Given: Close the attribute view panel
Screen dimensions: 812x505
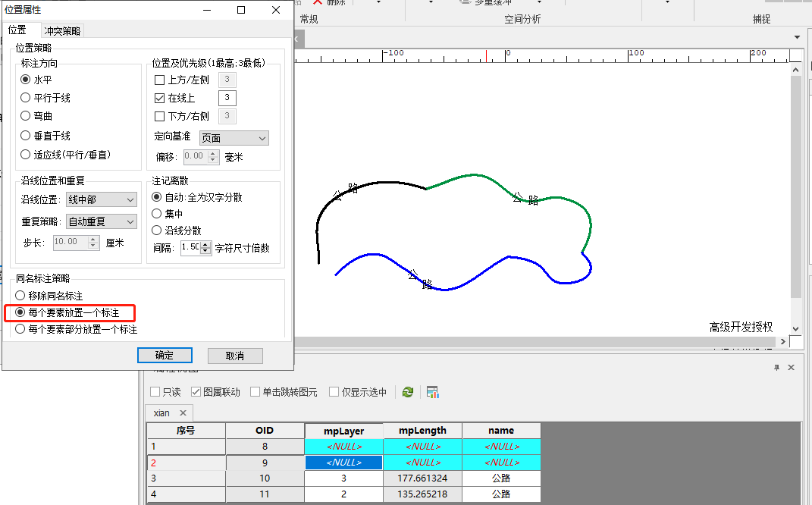Looking at the screenshot, I should [x=791, y=367].
